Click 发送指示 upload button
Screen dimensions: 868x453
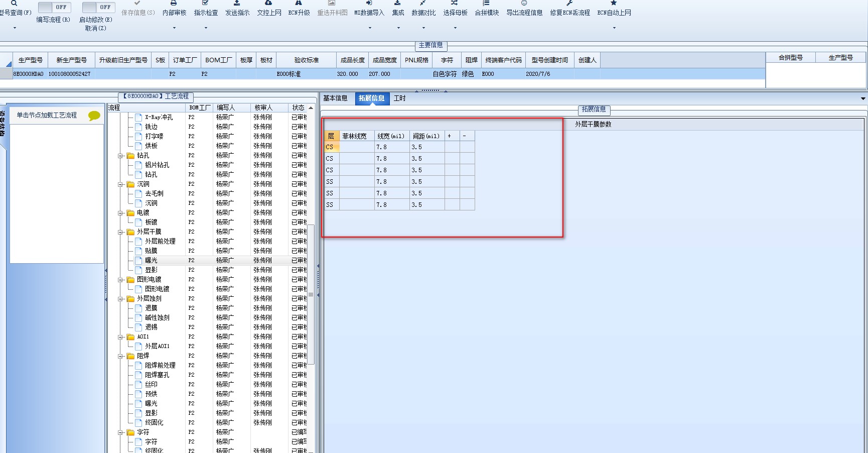(x=237, y=8)
